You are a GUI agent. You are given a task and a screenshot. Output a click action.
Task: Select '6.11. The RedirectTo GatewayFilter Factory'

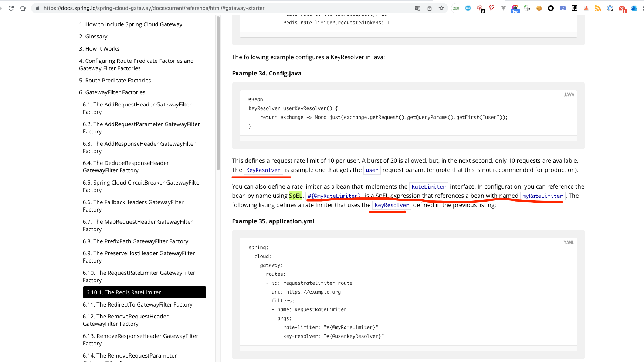coord(138,305)
